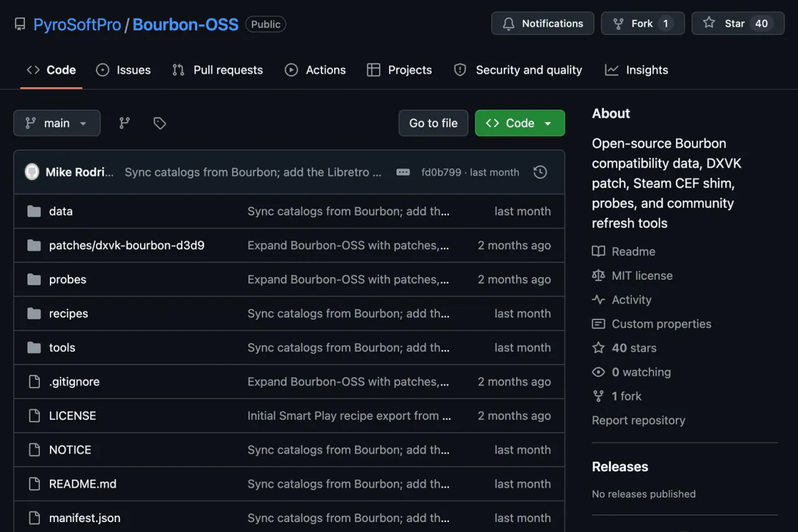View the 1 fork link
The height and width of the screenshot is (532, 798).
(617, 396)
